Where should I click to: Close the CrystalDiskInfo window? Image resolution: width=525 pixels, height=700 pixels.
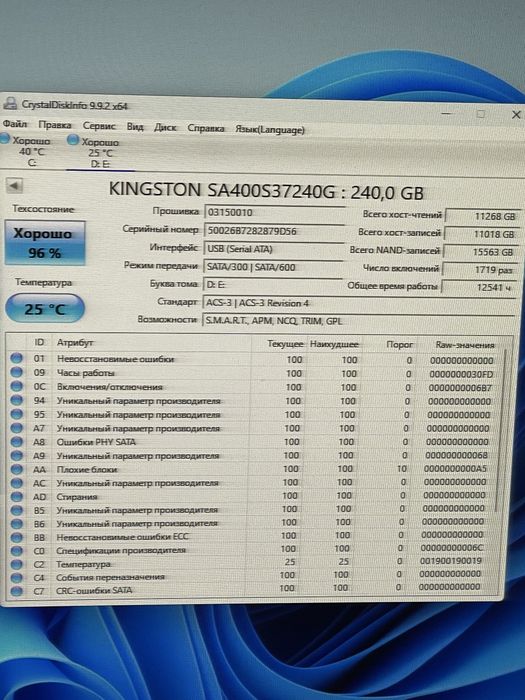[516, 115]
